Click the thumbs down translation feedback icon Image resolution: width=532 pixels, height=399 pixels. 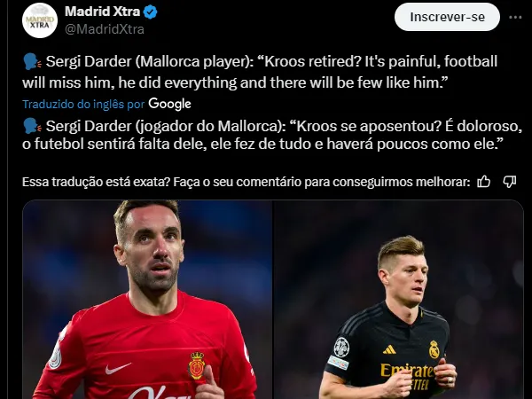(509, 182)
